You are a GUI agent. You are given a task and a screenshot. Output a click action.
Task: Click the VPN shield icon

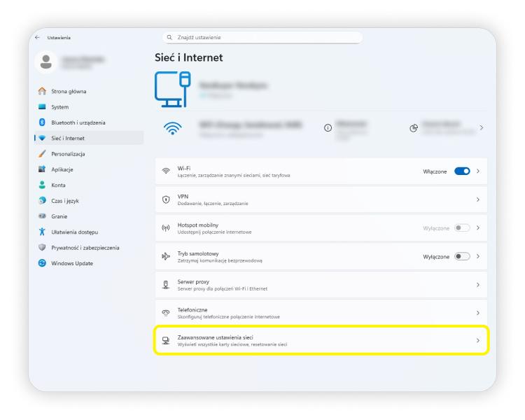[166, 199]
